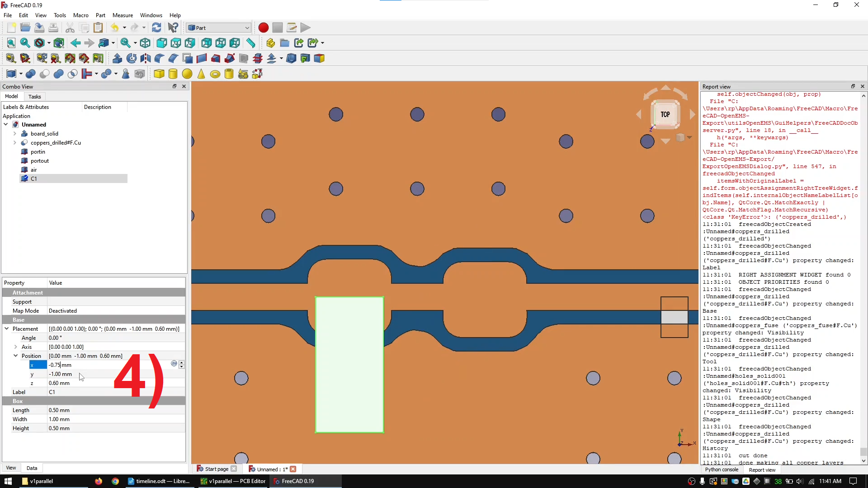868x488 pixels.
Task: Create a group with the folder icon
Action: [284, 43]
